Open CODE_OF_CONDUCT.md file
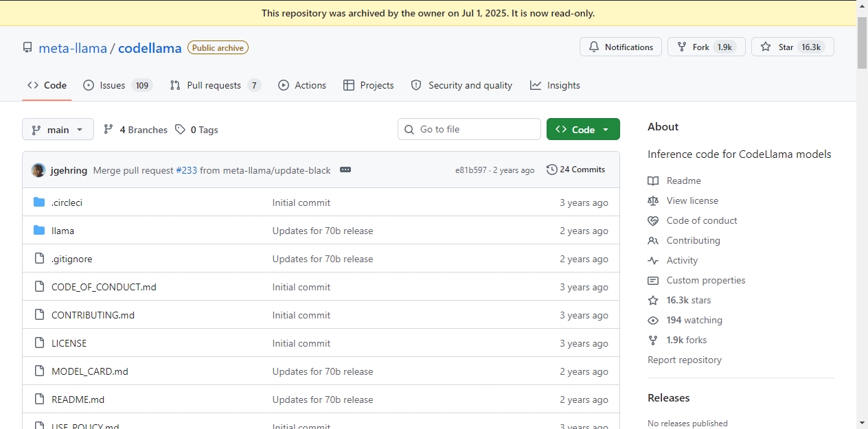Viewport: 868px width, 429px height. (104, 287)
